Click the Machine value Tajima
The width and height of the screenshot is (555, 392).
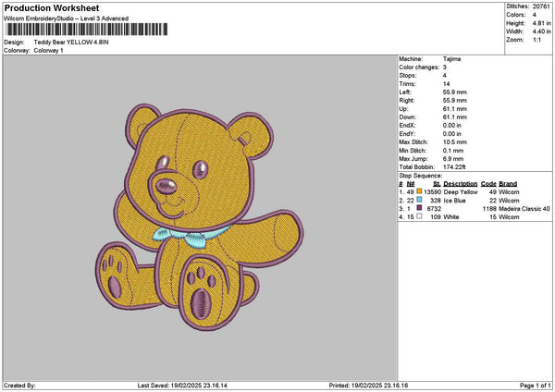tap(452, 59)
